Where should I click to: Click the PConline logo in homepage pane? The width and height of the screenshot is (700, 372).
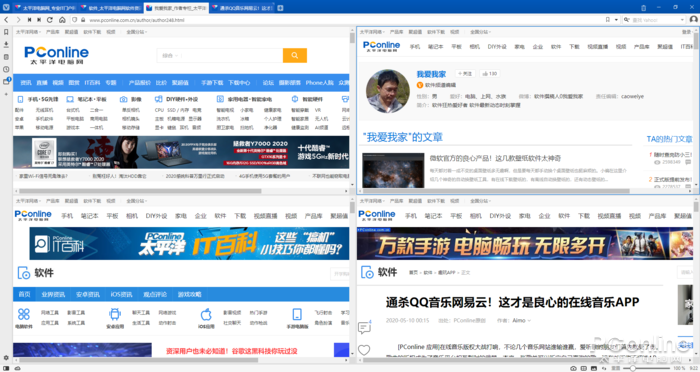click(x=56, y=55)
